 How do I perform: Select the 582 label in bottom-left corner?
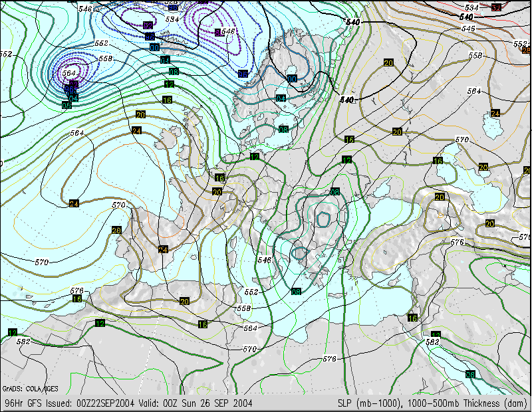pos(23,341)
